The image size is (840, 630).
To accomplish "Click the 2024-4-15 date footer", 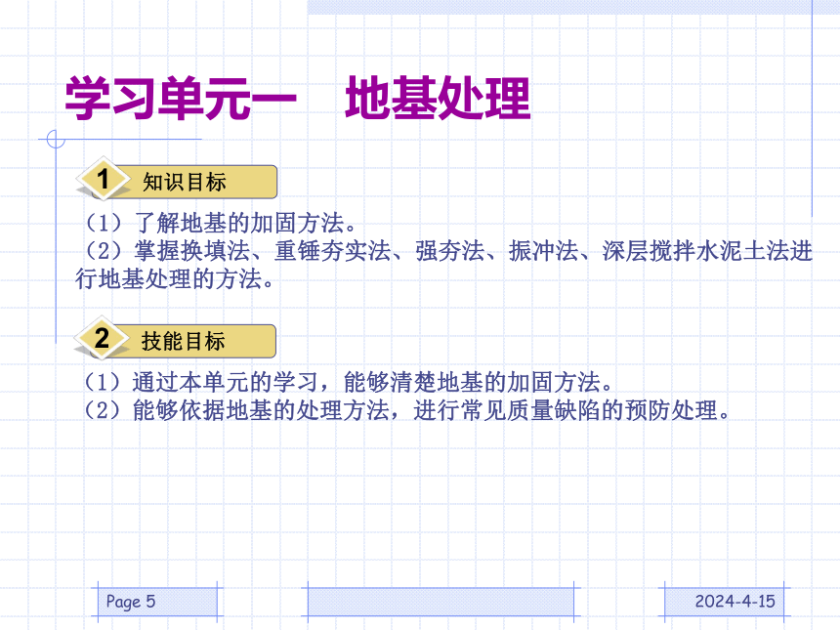I will 724,602.
